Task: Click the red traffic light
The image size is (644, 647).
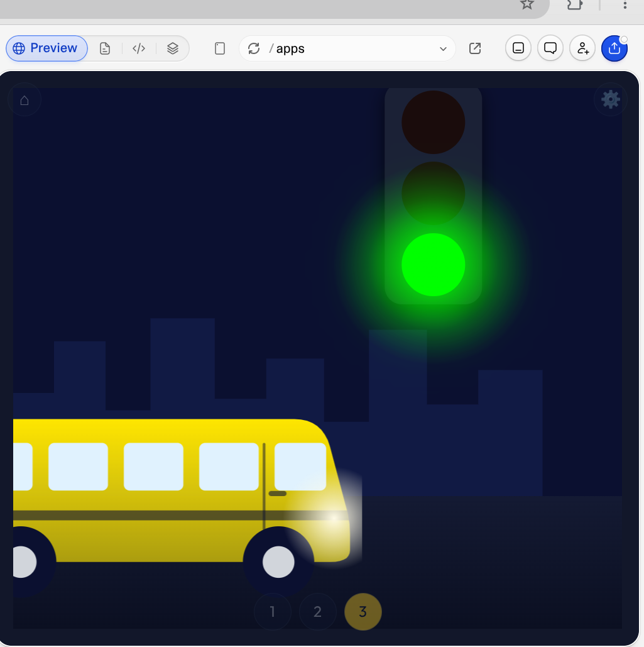Action: [x=434, y=123]
